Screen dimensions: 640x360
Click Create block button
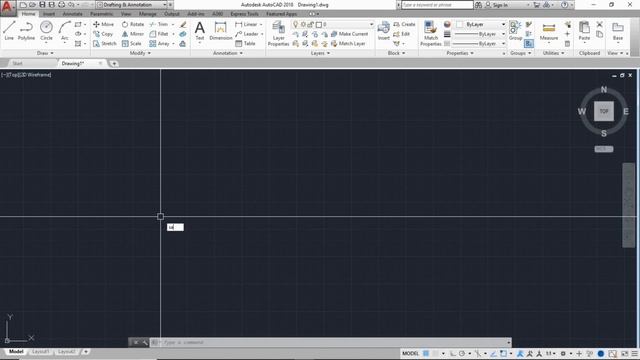(x=404, y=24)
